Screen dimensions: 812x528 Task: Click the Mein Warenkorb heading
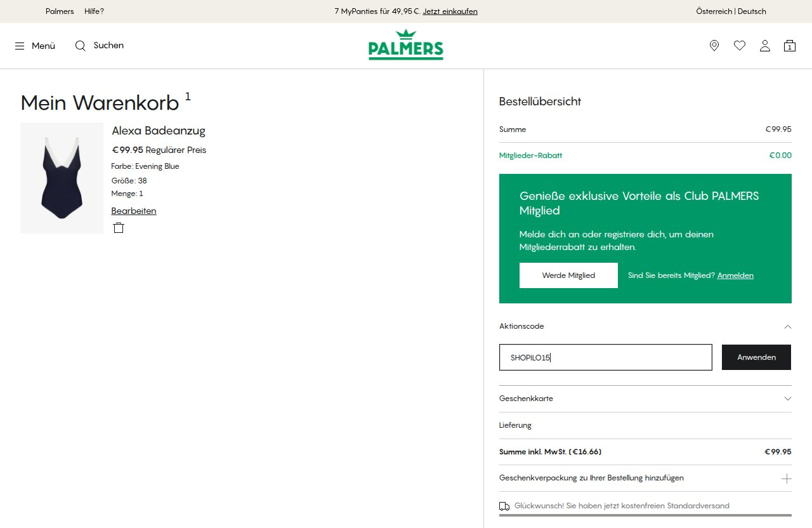[x=100, y=102]
